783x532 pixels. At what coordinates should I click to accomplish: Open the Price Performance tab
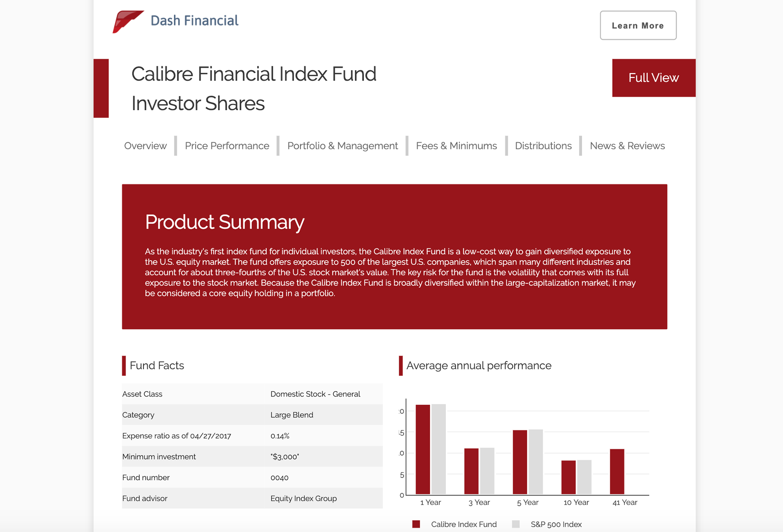click(x=227, y=146)
